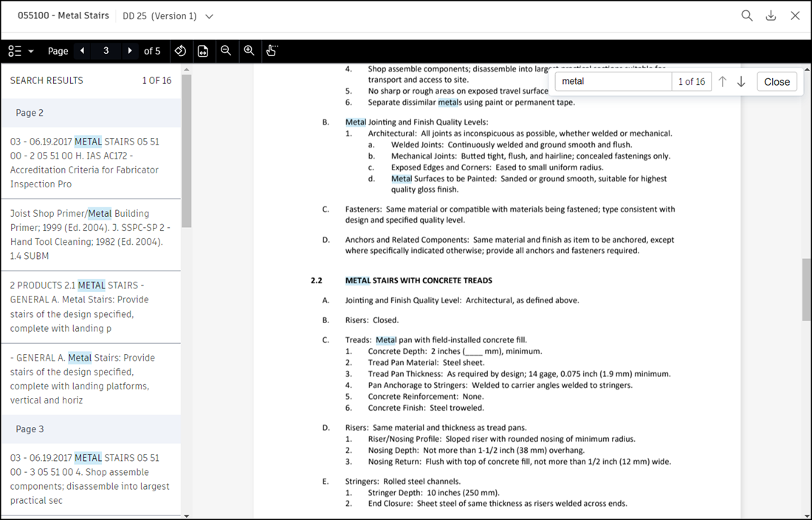
Task: Click 'Risers: Closed.' line
Action: (x=372, y=320)
